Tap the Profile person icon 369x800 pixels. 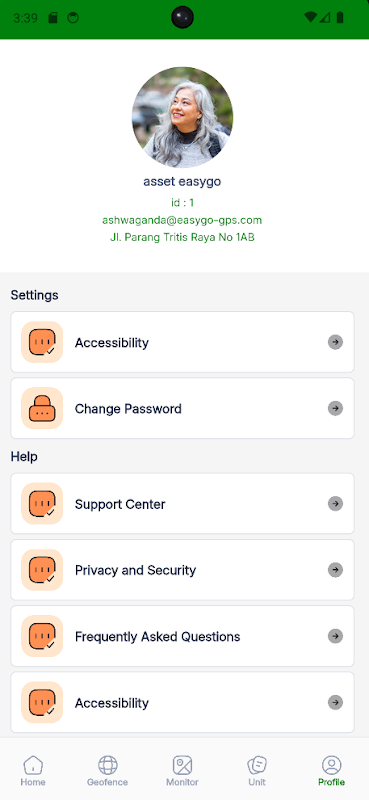click(x=331, y=765)
